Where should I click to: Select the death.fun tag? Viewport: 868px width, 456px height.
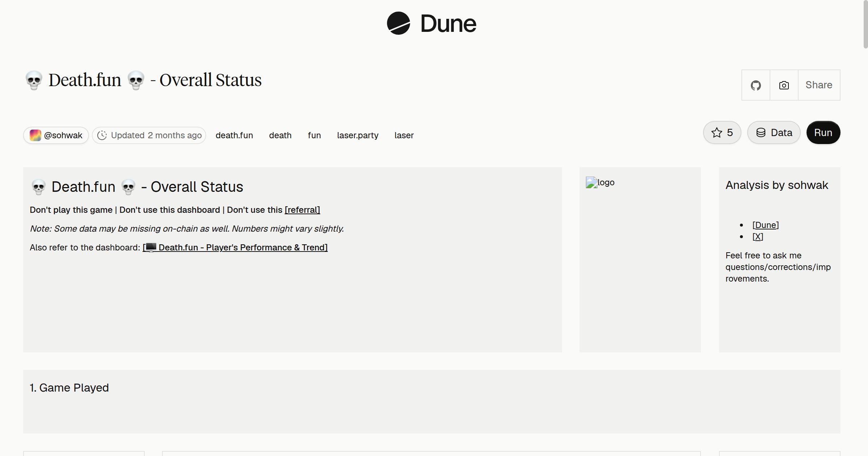[234, 135]
